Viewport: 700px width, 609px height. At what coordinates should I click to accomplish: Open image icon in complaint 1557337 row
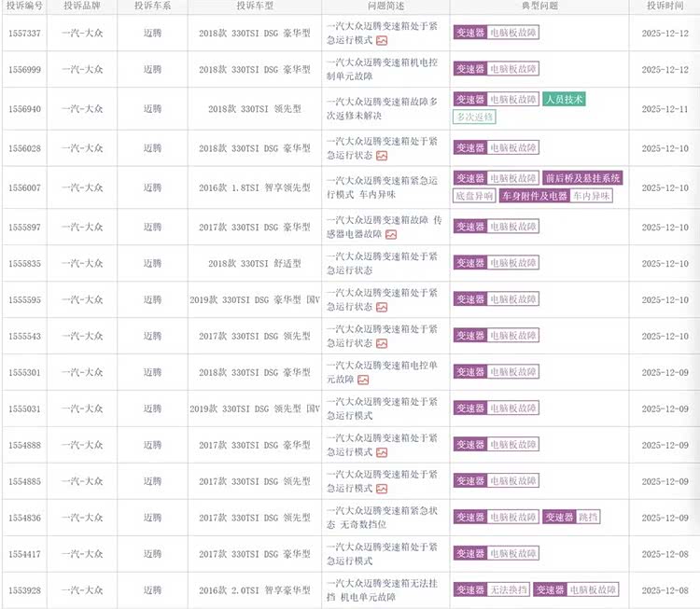(x=382, y=41)
